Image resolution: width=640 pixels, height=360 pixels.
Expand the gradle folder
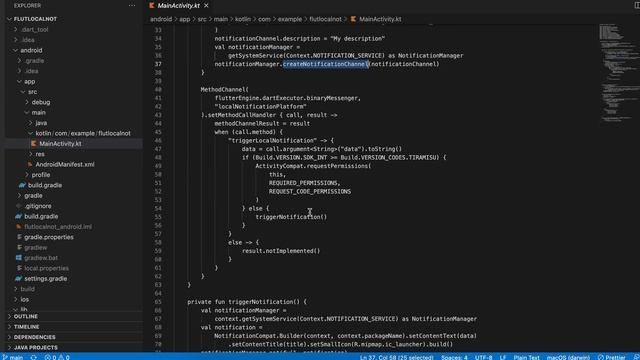click(33, 196)
